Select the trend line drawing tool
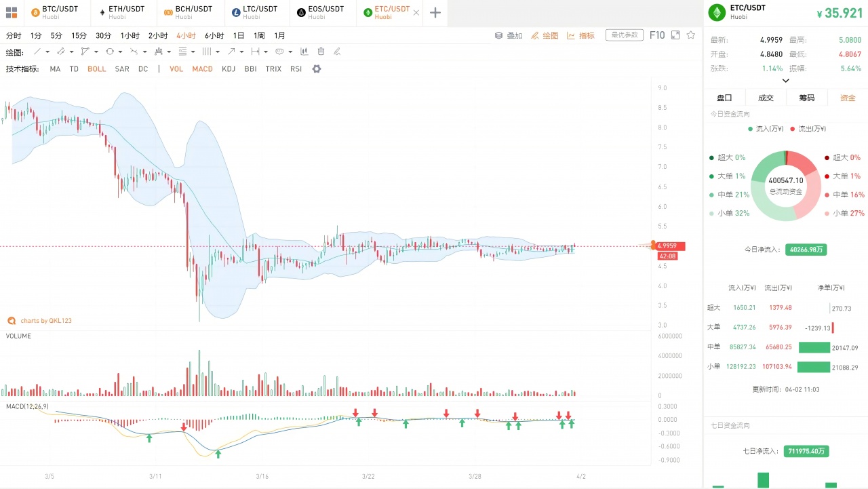The width and height of the screenshot is (868, 489). [37, 52]
